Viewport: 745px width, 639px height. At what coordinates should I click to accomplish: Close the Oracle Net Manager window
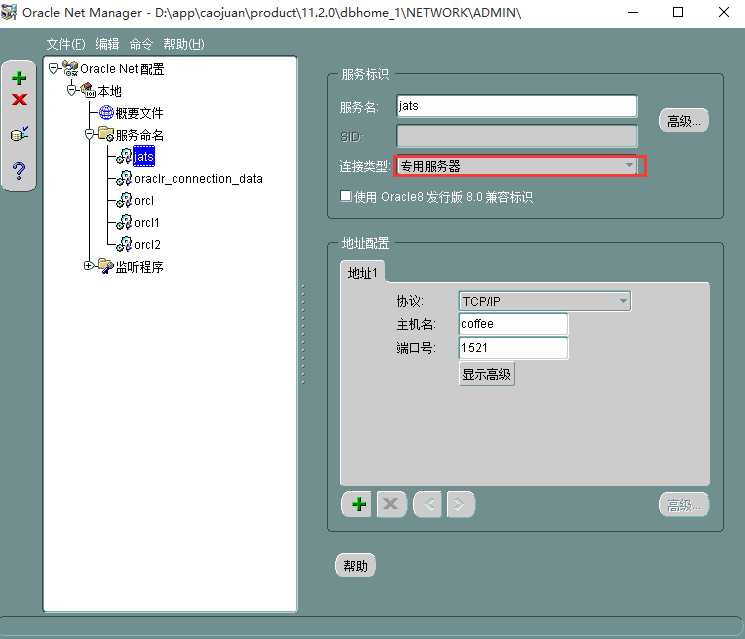coord(724,12)
